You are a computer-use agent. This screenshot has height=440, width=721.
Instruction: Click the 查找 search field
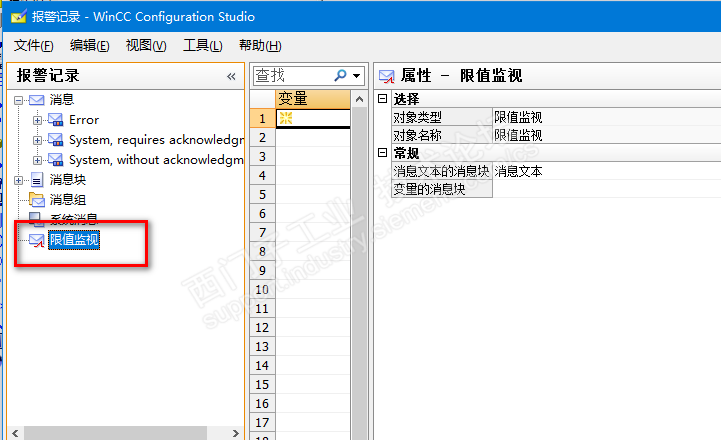point(292,75)
